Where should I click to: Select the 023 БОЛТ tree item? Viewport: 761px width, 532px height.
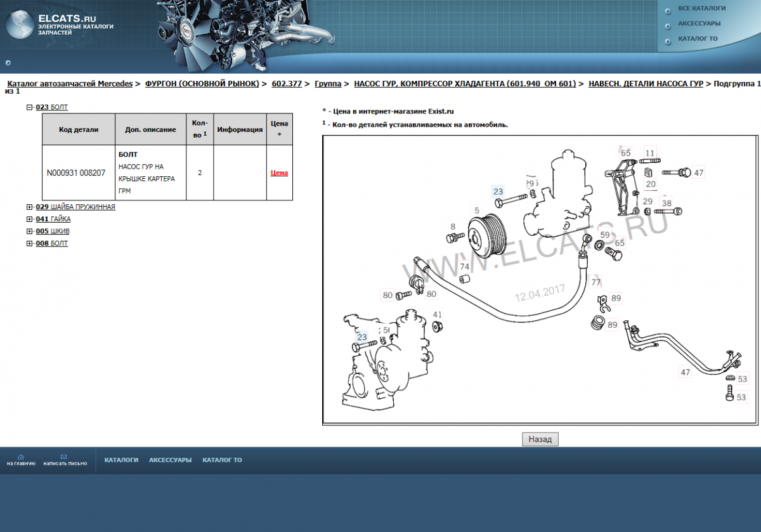coord(52,107)
